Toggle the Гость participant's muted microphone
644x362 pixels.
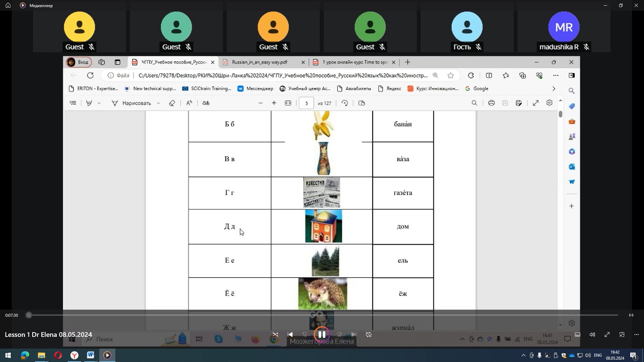479,47
